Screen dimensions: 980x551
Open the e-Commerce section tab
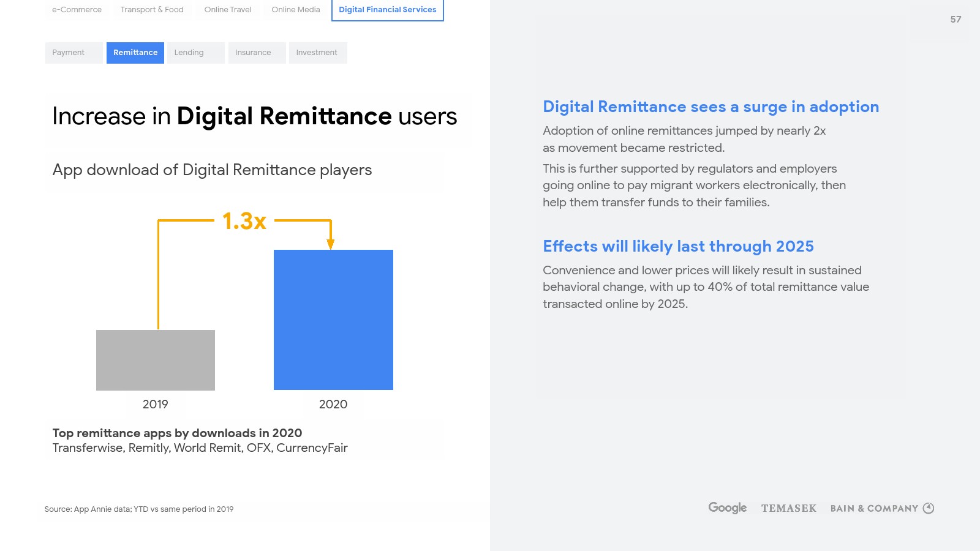(77, 10)
